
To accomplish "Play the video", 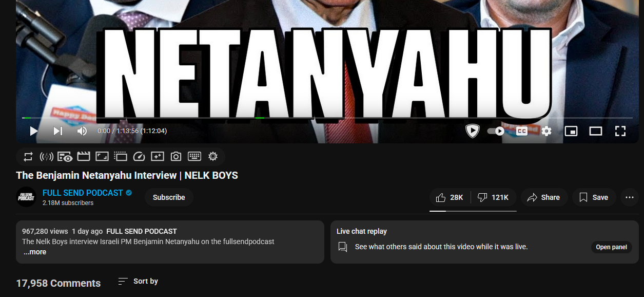I will click(34, 131).
